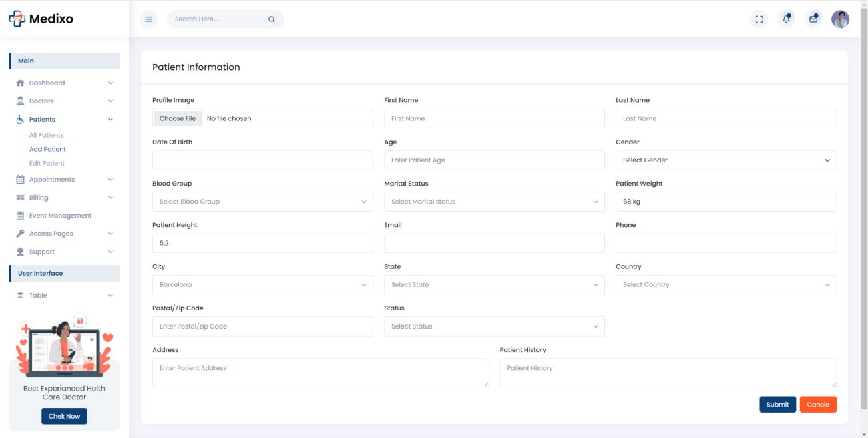Open the Blood Group dropdown
868x438 pixels.
pos(262,202)
